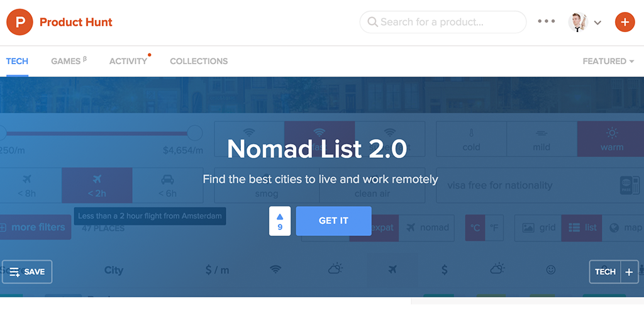Open the ACTIVITY tab

click(128, 61)
